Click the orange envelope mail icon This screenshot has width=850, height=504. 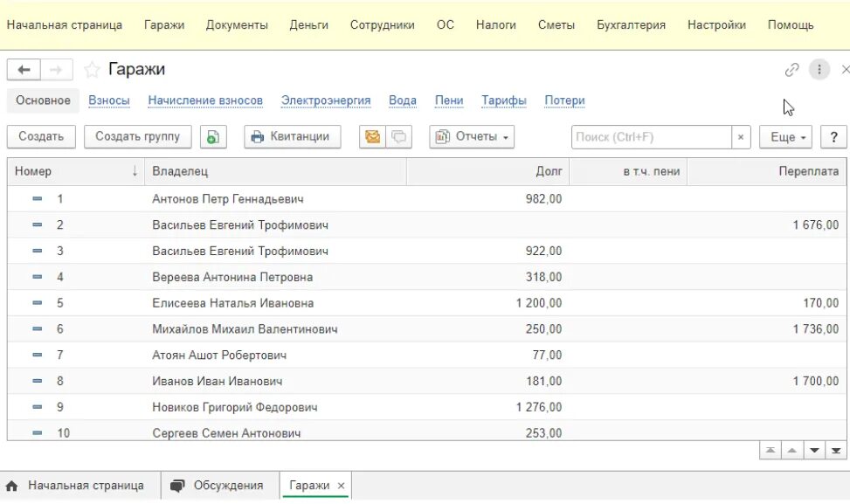pyautogui.click(x=372, y=136)
